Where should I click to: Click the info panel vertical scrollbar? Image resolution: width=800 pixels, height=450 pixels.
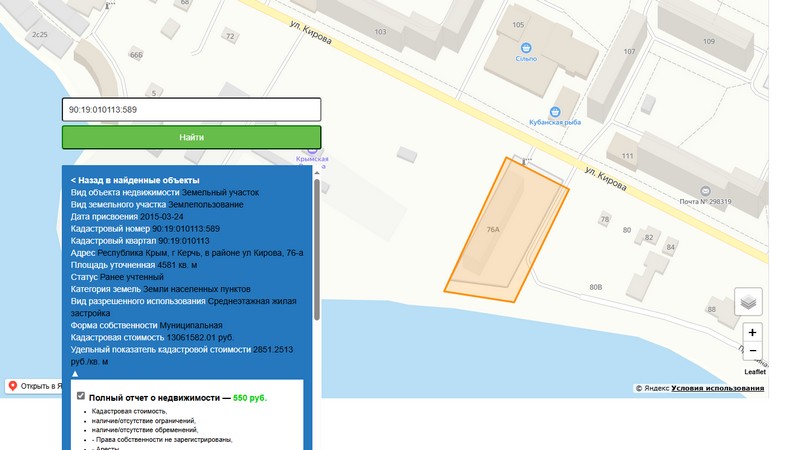317,250
